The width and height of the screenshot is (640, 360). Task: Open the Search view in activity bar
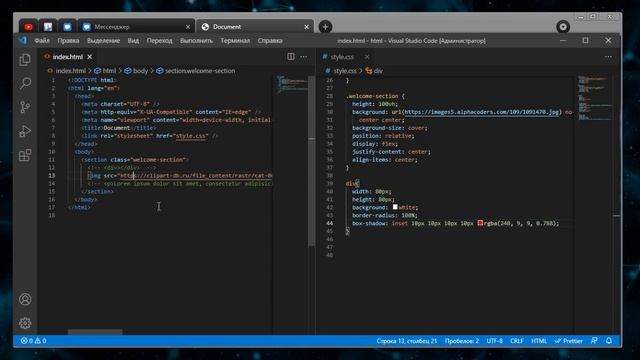click(x=25, y=83)
